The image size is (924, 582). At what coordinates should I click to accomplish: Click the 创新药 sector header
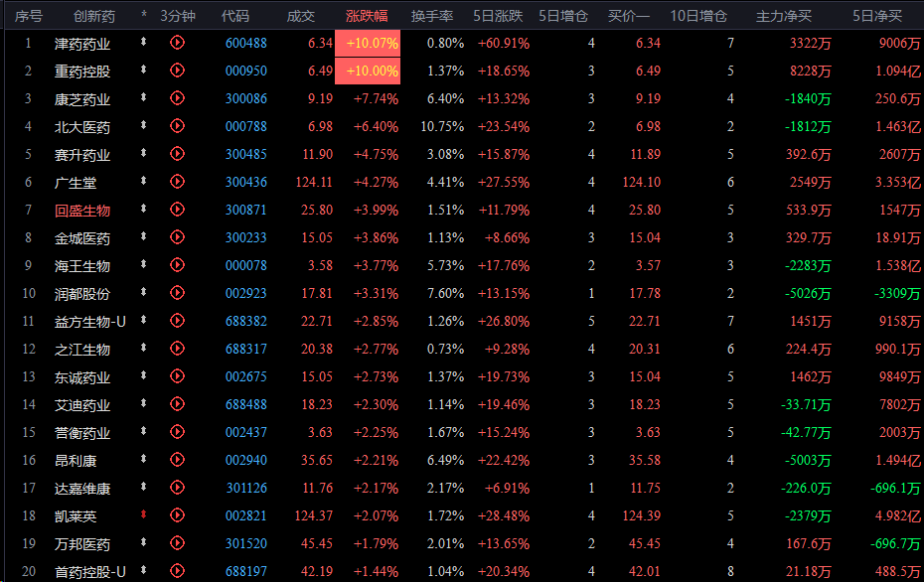click(94, 16)
